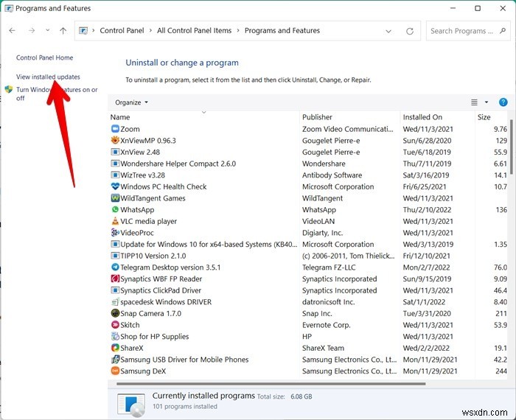Click the Windows PC Health Check heart icon

115,186
